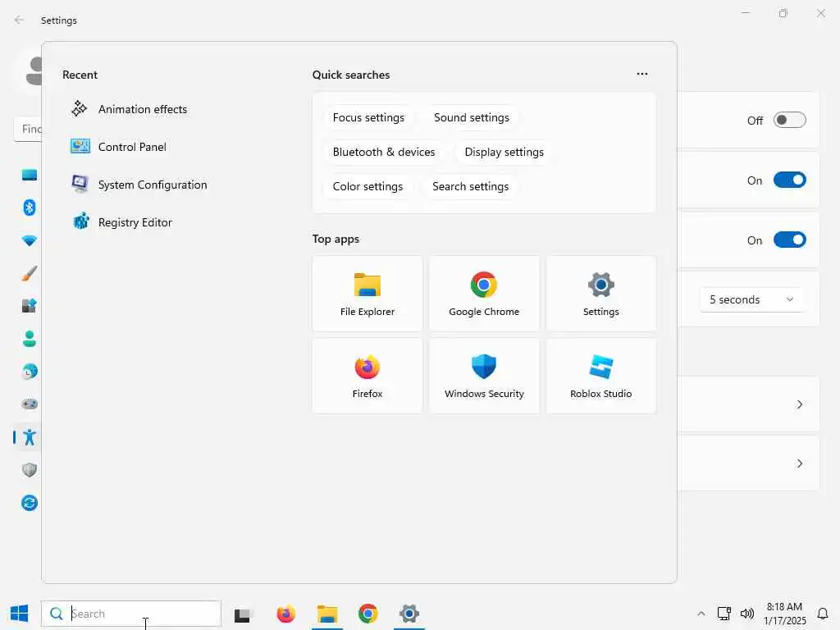The width and height of the screenshot is (840, 630).
Task: Search Focus settings quick search
Action: 368,118
